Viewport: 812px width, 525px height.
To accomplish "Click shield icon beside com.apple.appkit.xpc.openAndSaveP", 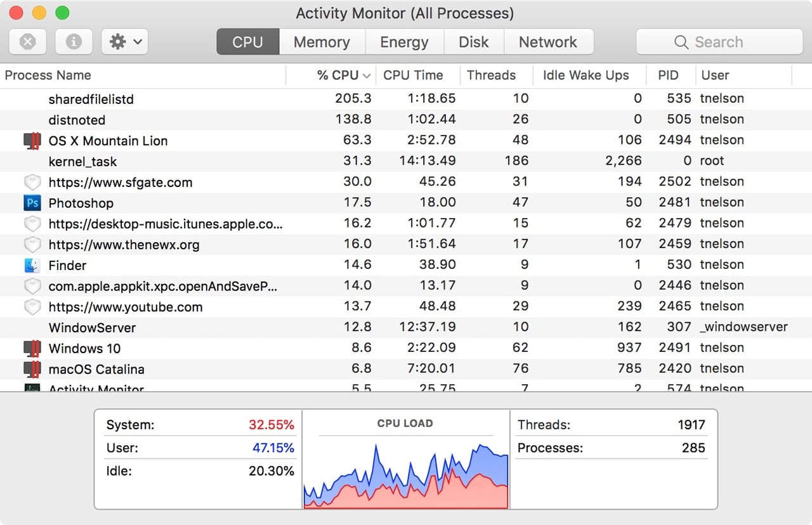I will point(32,286).
